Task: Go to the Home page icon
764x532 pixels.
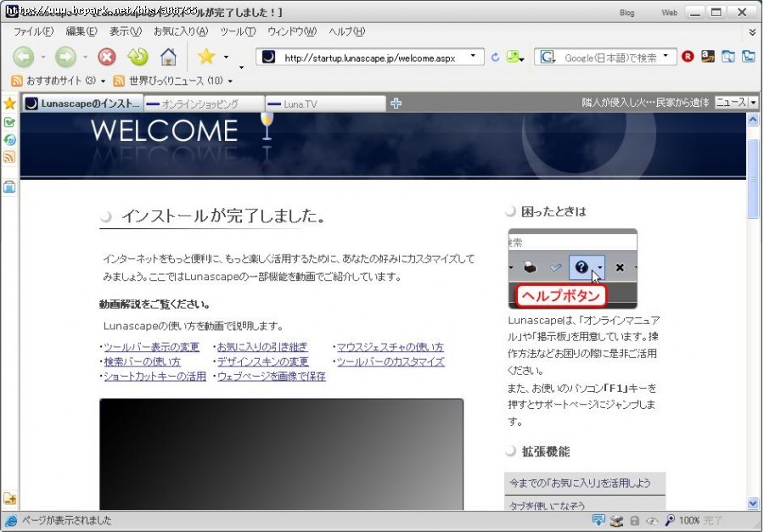Action: 169,57
